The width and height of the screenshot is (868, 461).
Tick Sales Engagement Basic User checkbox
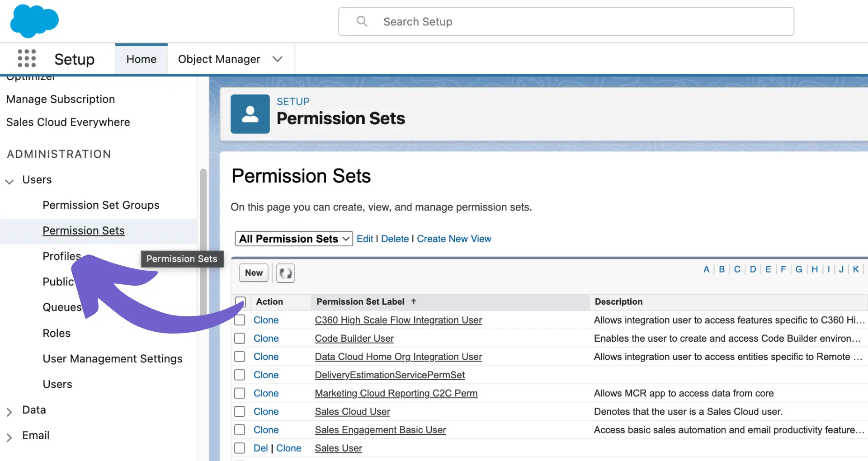click(240, 430)
